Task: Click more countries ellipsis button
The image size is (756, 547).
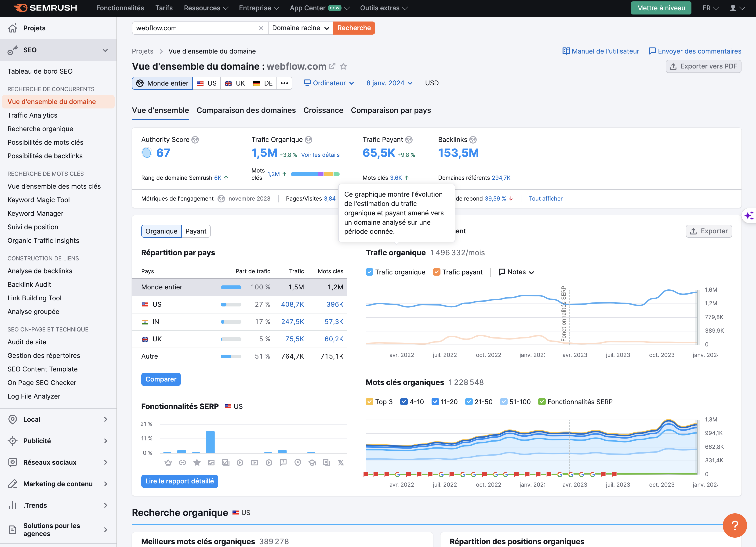Action: [284, 83]
